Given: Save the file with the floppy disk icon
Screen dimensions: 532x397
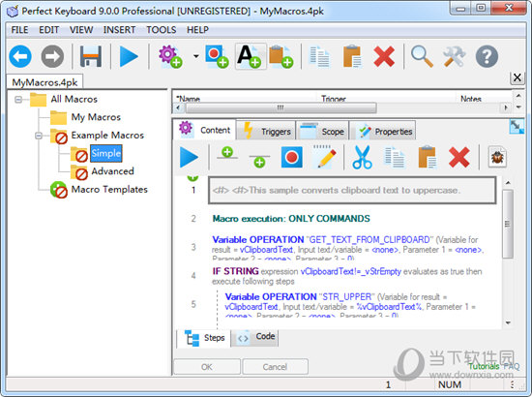Looking at the screenshot, I should point(91,56).
